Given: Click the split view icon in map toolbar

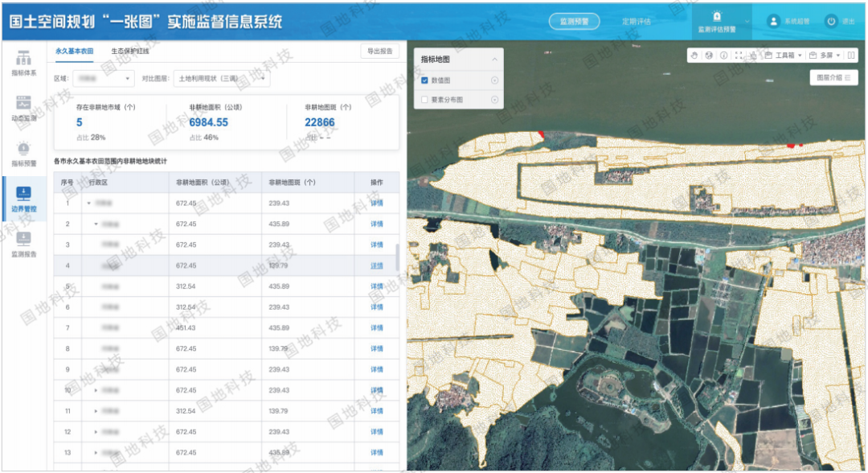Looking at the screenshot, I should coord(851,56).
